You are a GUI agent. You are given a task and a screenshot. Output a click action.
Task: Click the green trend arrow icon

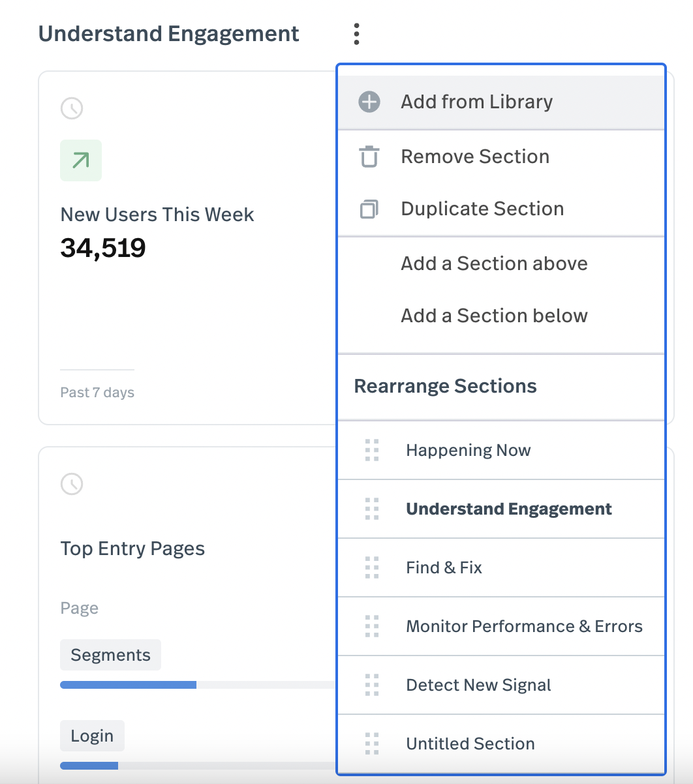[81, 160]
